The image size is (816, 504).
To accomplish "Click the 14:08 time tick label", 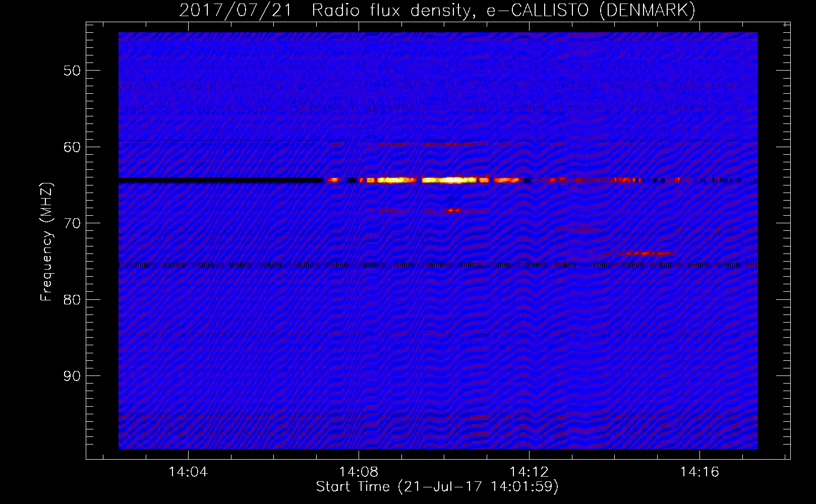I will click(x=359, y=472).
